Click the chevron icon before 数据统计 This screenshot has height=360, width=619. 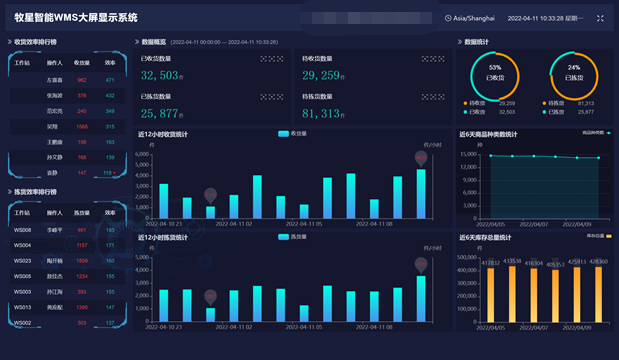(x=460, y=41)
